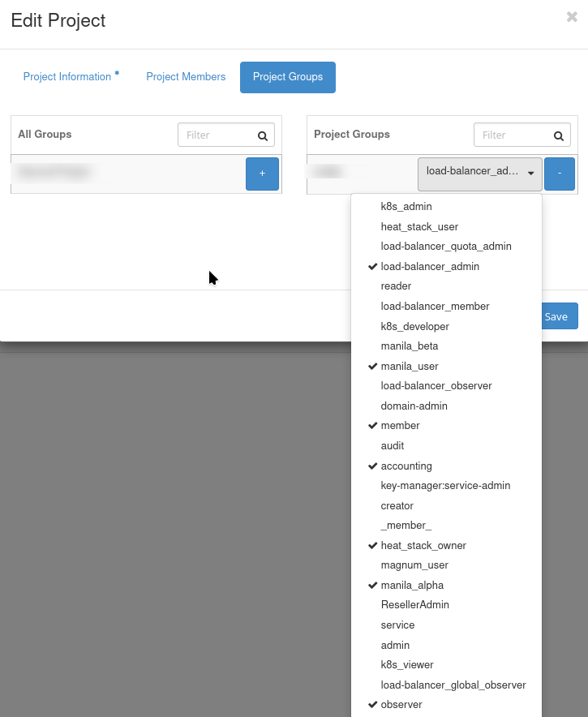Click the All Groups filter search icon
This screenshot has width=588, height=717.
[x=262, y=135]
